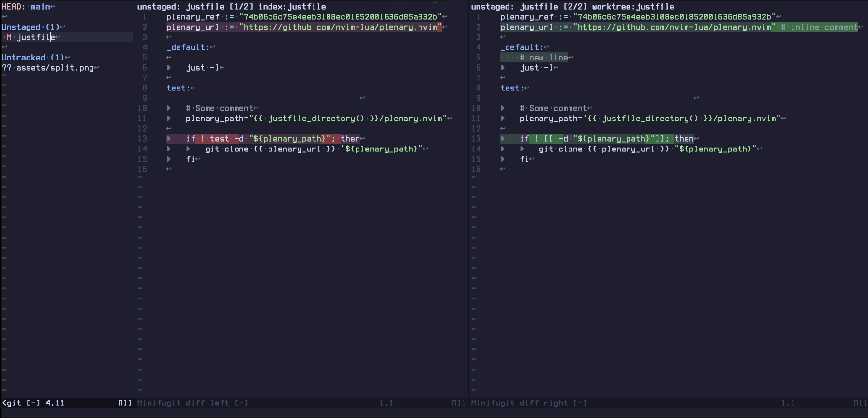Click 'Minifugit diff right [-]' statusline

pos(529,403)
